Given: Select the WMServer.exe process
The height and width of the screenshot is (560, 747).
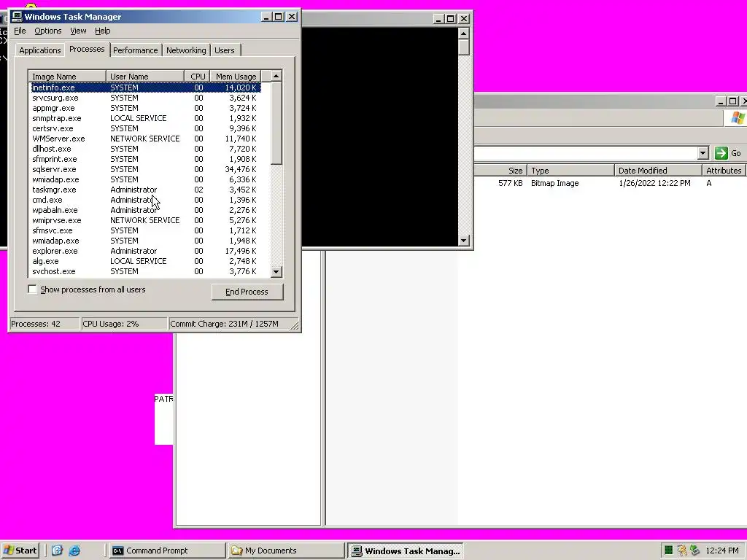Looking at the screenshot, I should [x=58, y=139].
